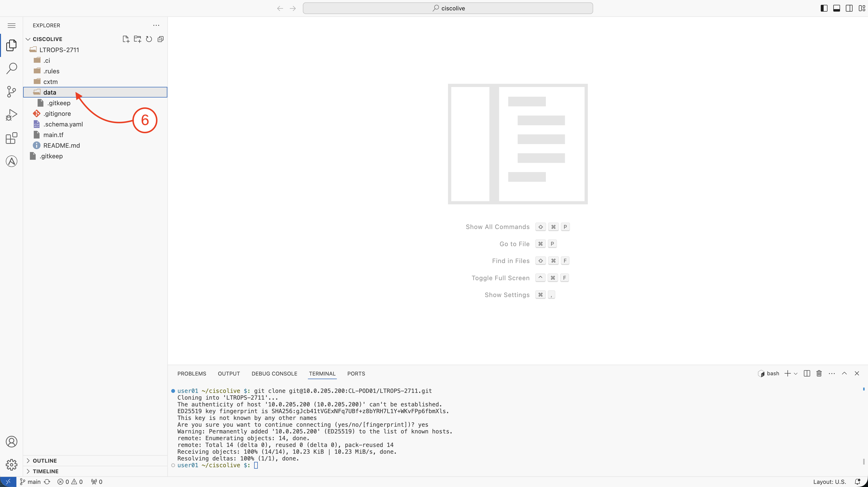The height and width of the screenshot is (487, 868).
Task: Click the New Folder icon in Explorer
Action: [x=137, y=39]
